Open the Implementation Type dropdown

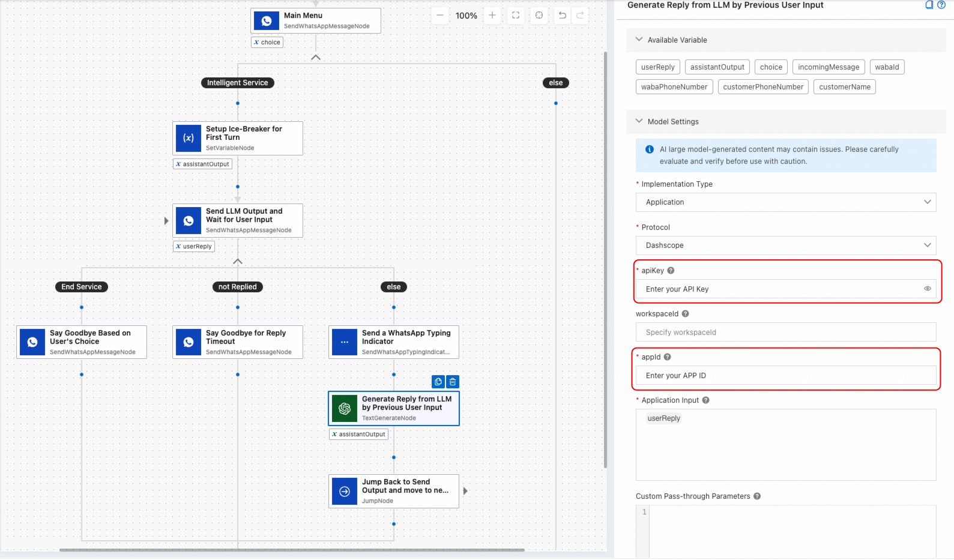coord(786,202)
